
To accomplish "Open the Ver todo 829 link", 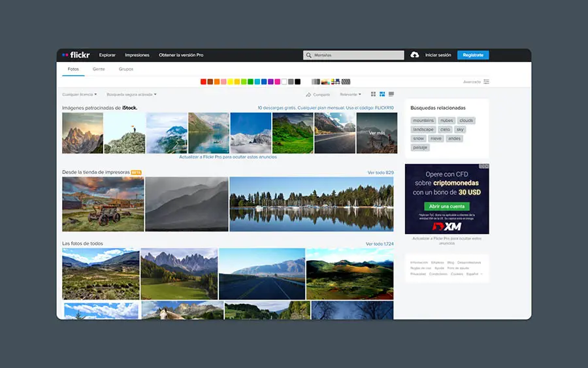I will click(x=380, y=173).
